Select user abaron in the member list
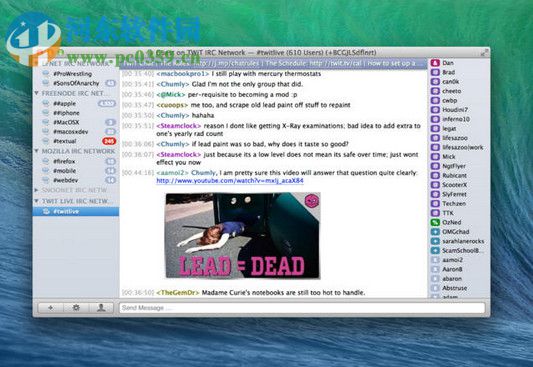533x367 pixels. [x=452, y=279]
